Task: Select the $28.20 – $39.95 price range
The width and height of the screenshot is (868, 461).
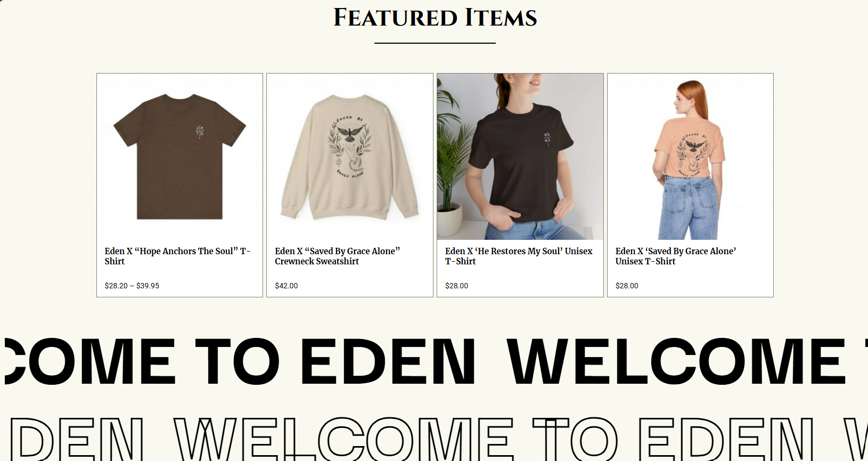Action: coord(132,286)
